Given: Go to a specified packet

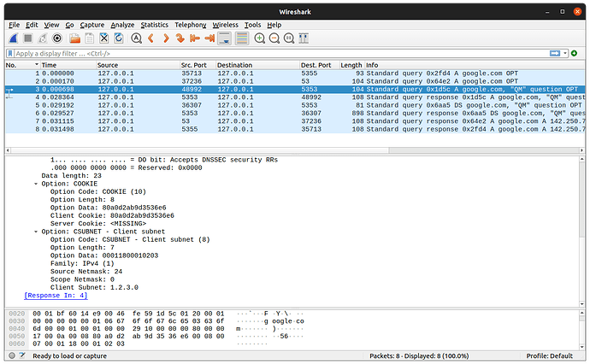Looking at the screenshot, I should 180,38.
